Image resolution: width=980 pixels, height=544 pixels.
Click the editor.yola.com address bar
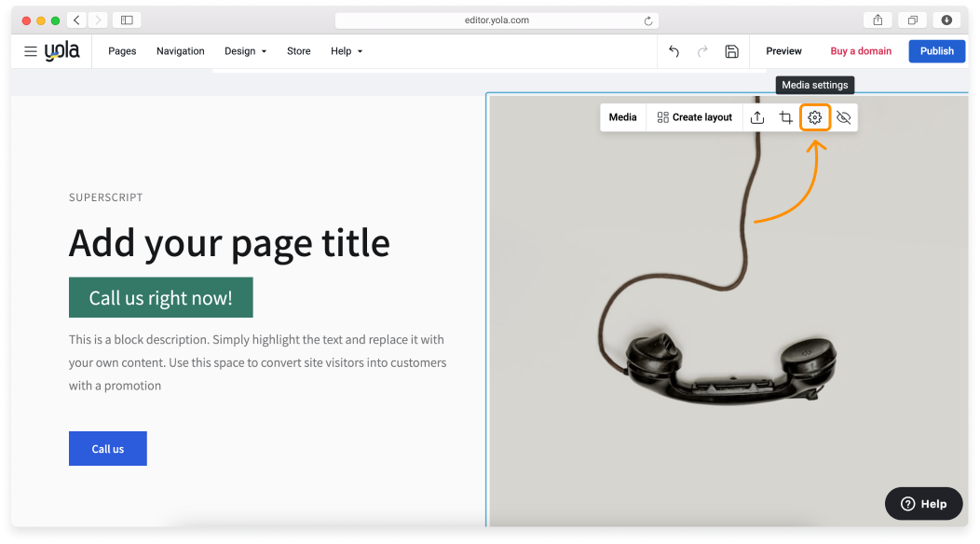(496, 20)
